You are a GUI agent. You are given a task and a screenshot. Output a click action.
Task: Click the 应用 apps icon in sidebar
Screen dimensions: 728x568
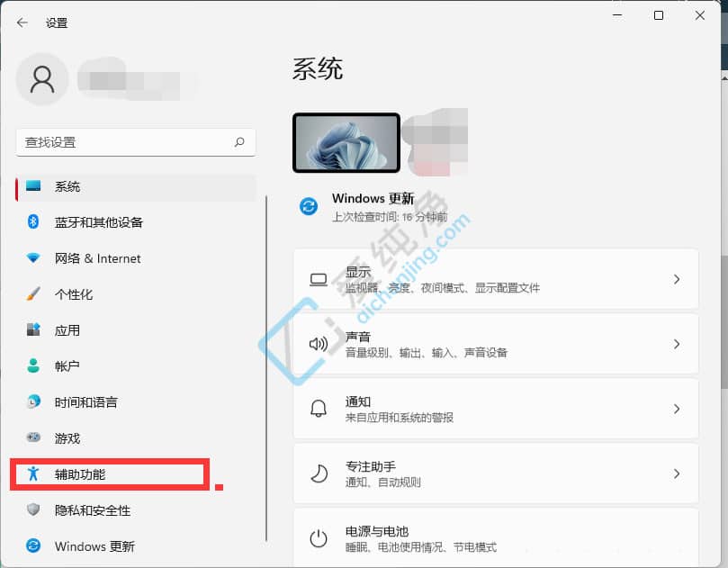[x=33, y=329]
